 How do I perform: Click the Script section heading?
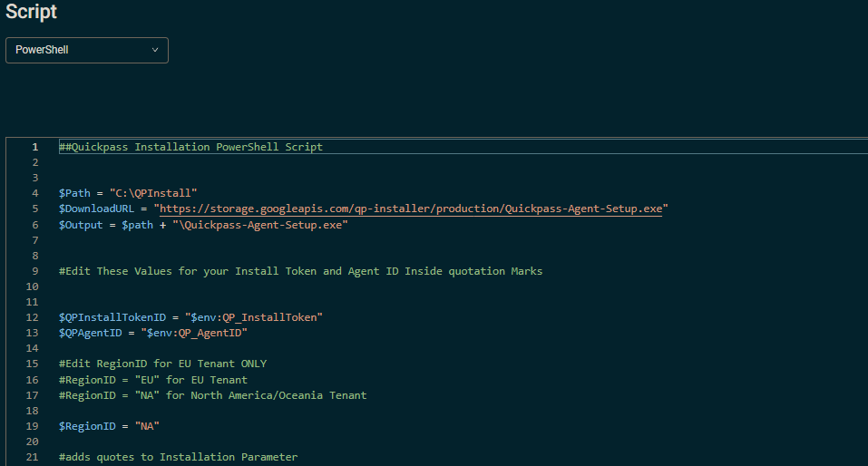point(31,12)
